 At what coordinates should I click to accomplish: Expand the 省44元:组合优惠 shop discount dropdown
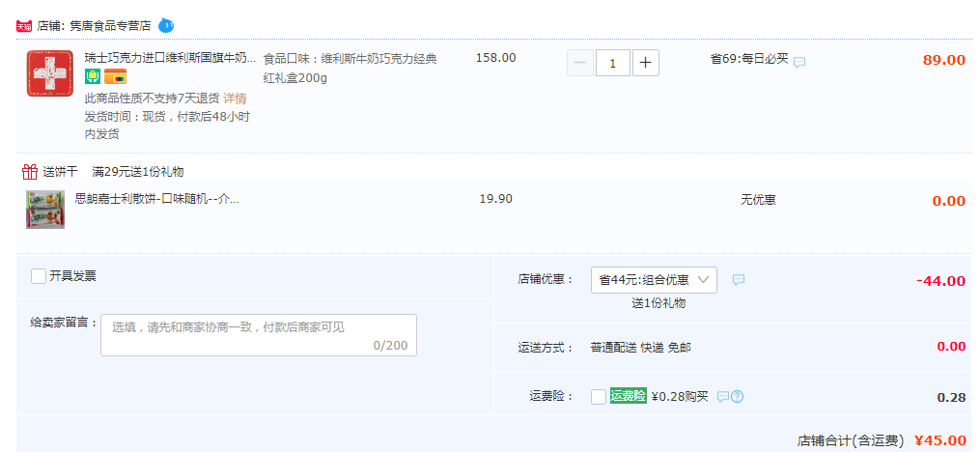coord(654,280)
